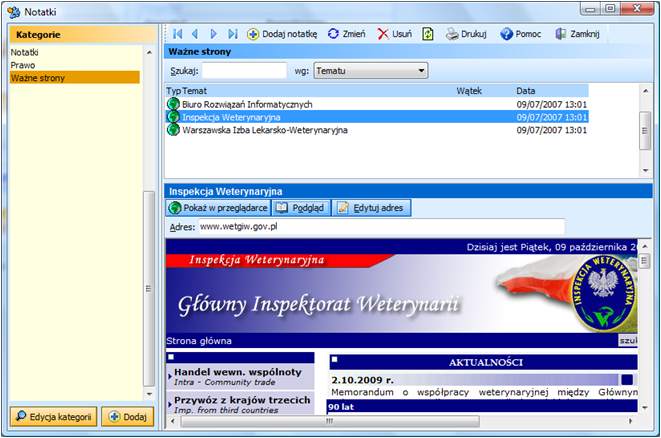
Task: Click the green refresh document icon
Action: click(427, 34)
